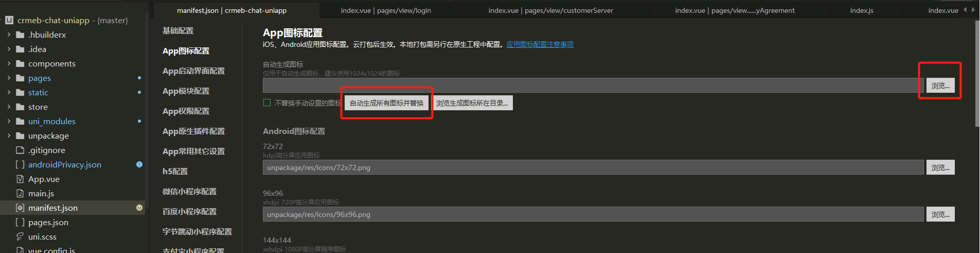The image size is (980, 253).
Task: Expand the pages folder chevron
Action: [9, 78]
